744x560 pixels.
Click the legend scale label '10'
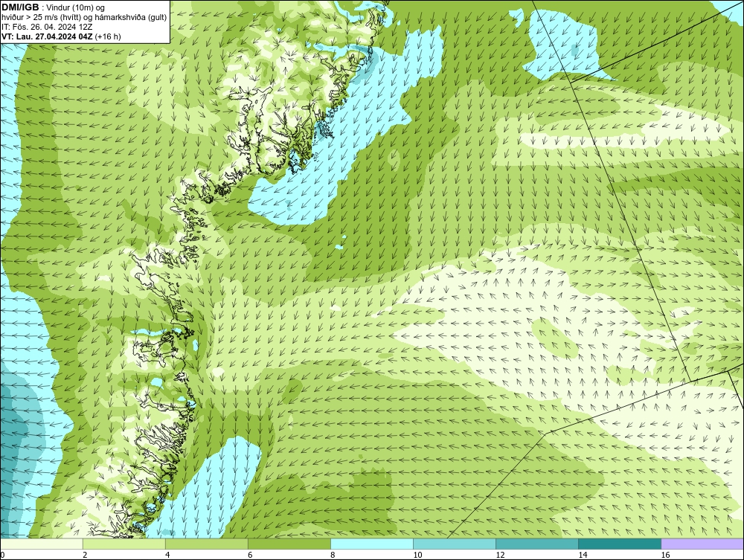[x=417, y=555]
